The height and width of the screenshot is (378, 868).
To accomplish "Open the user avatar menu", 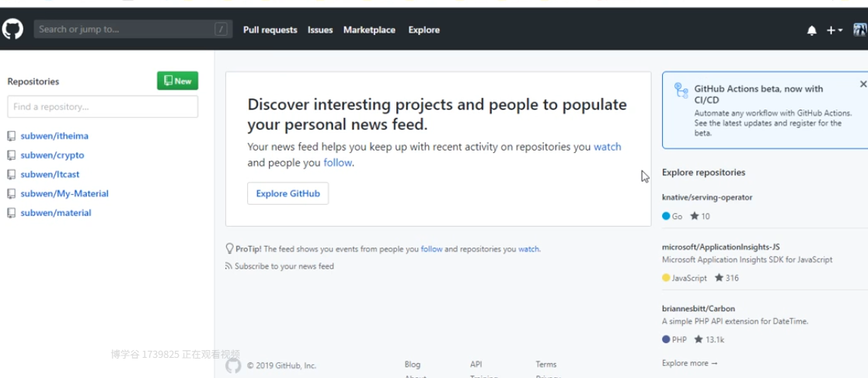I will point(860,29).
